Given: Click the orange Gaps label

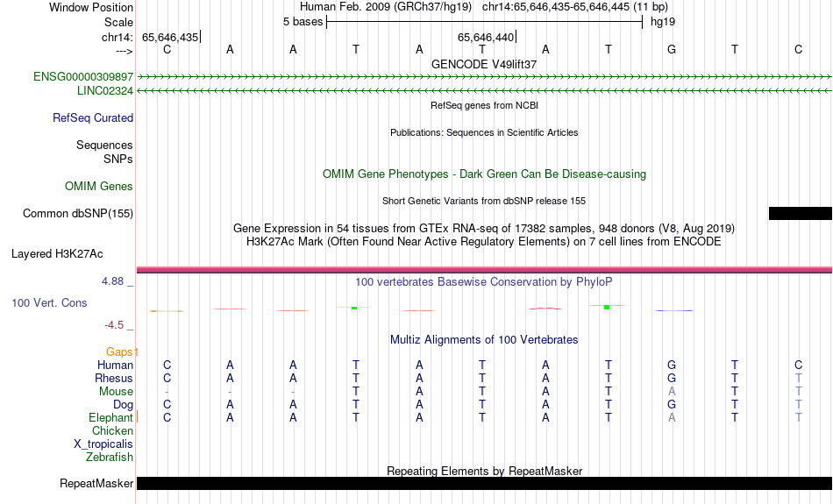Looking at the screenshot, I should coord(119,351).
